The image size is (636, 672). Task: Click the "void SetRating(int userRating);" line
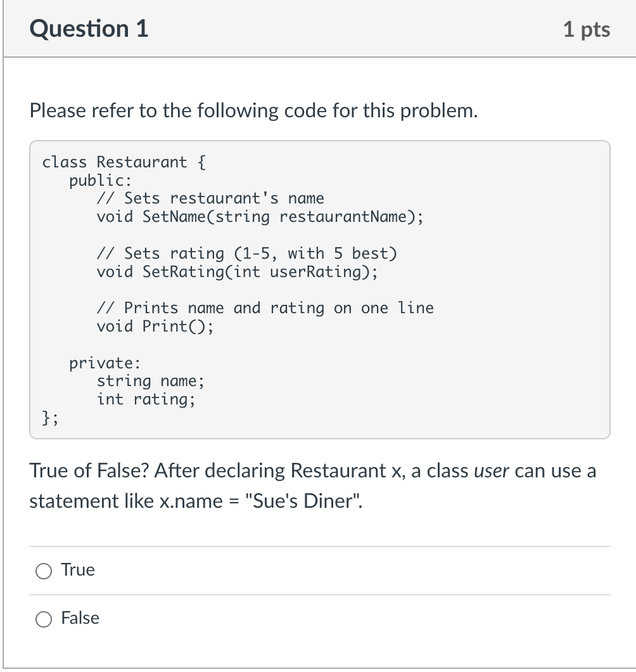coord(237,272)
